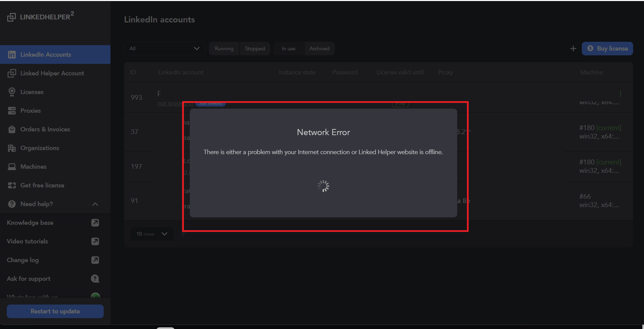Open Linked Helper Account page
Screen dimensions: 644x329
coord(52,73)
